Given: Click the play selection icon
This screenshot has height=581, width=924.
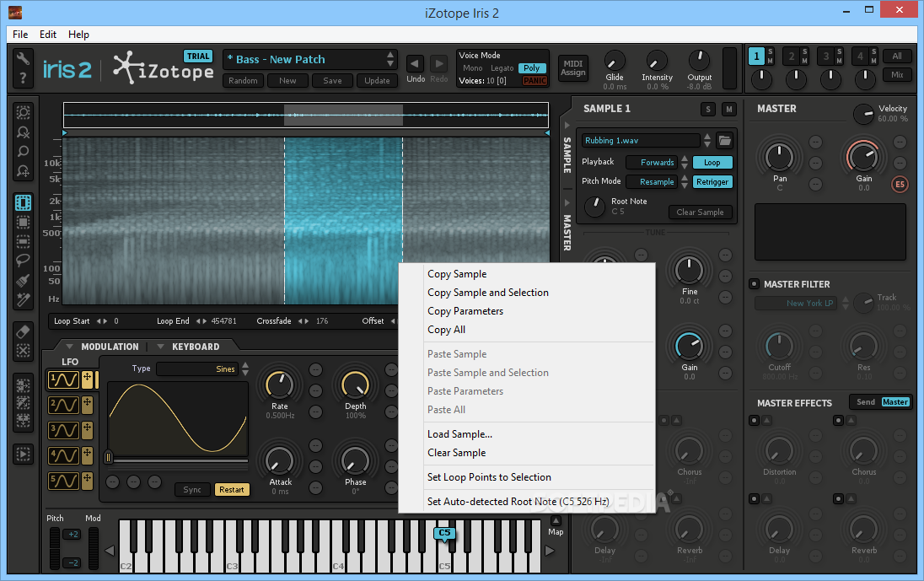Looking at the screenshot, I should [23, 455].
